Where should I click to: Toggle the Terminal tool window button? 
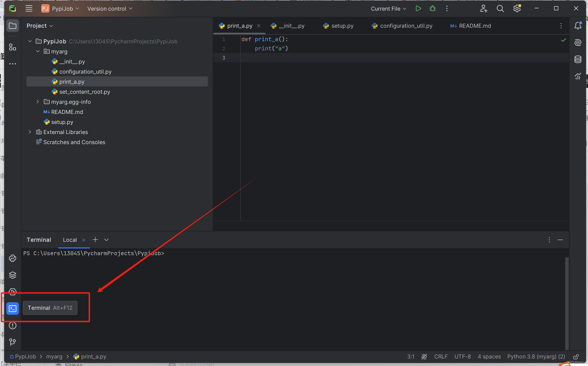[13, 308]
